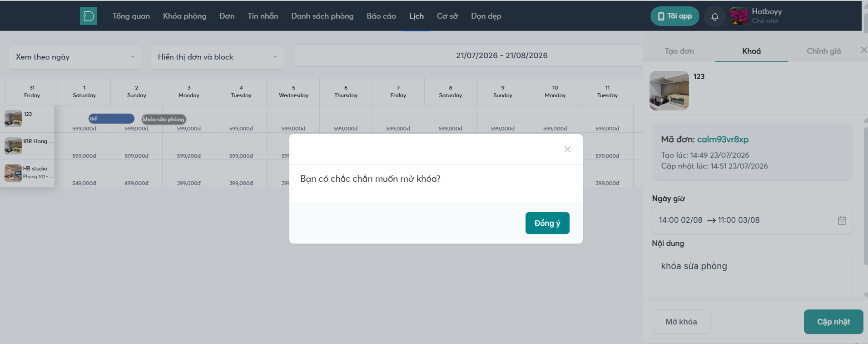Open the Tổng quan menu
The width and height of the screenshot is (868, 344).
click(x=131, y=16)
